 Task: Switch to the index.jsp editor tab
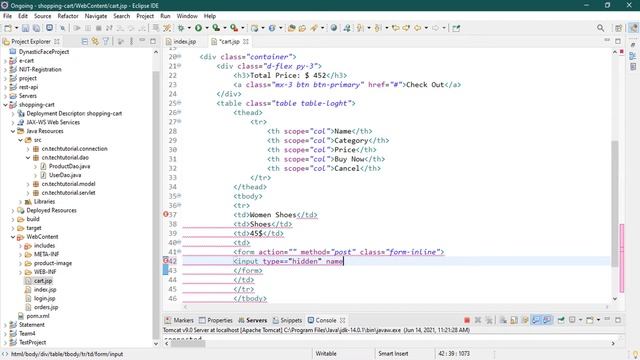181,42
